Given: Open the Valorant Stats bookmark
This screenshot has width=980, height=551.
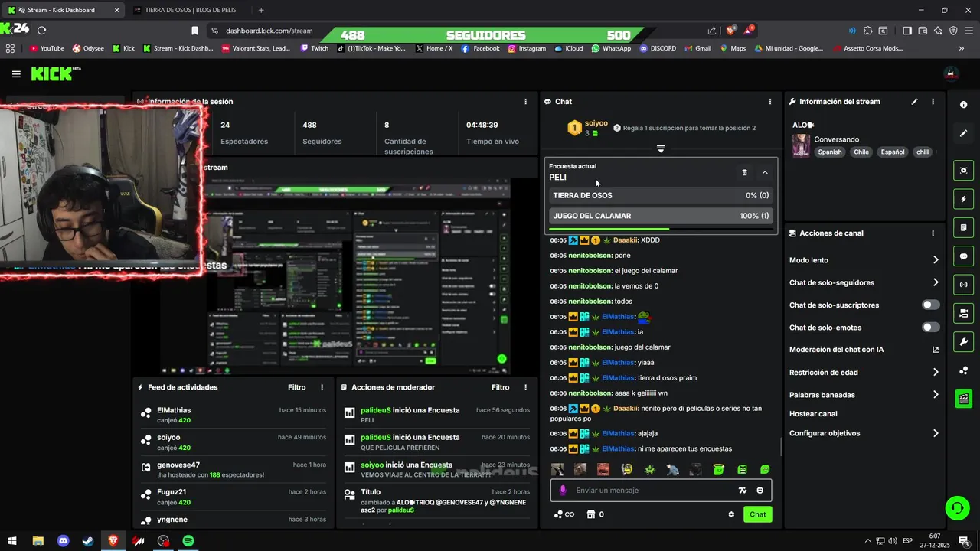Looking at the screenshot, I should click(256, 48).
